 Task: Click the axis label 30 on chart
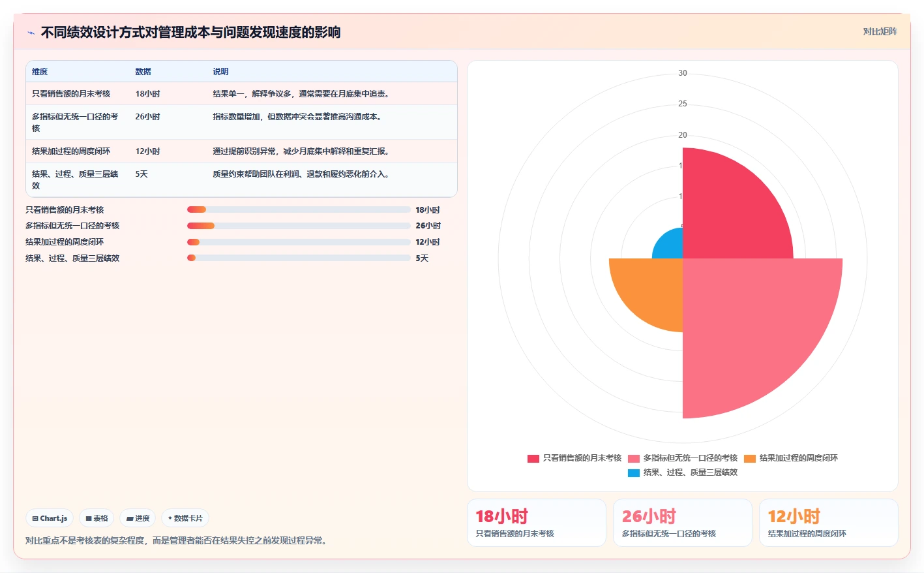[x=683, y=73]
